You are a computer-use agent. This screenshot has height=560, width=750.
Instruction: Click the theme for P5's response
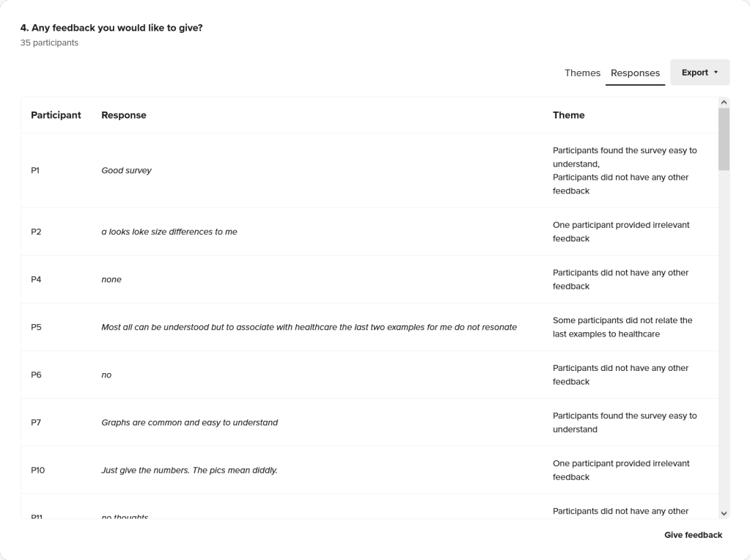click(622, 327)
